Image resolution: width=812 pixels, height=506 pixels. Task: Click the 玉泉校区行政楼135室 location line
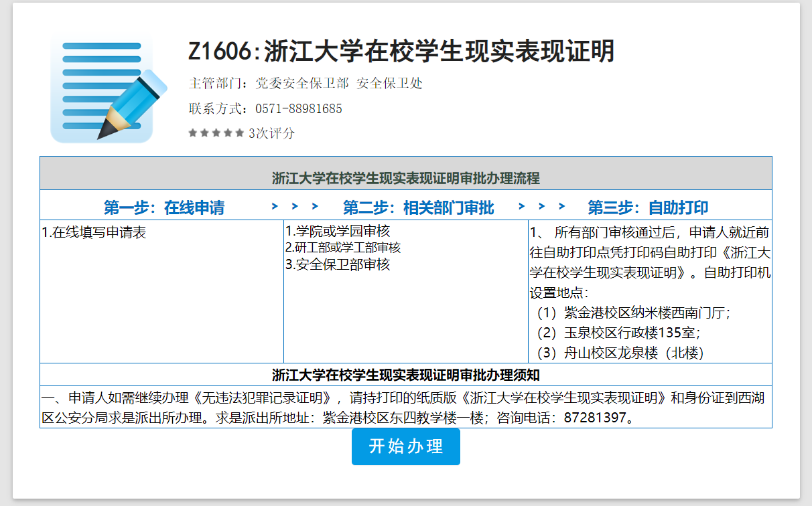pos(619,333)
